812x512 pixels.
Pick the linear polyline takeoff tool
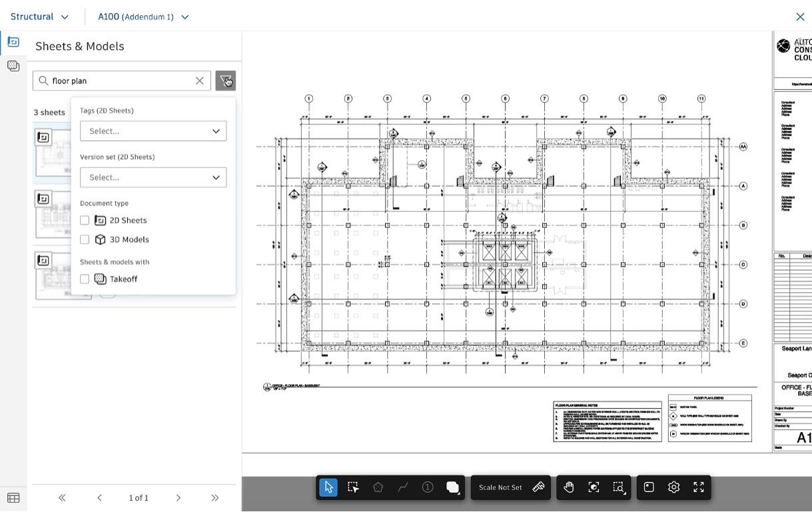403,487
